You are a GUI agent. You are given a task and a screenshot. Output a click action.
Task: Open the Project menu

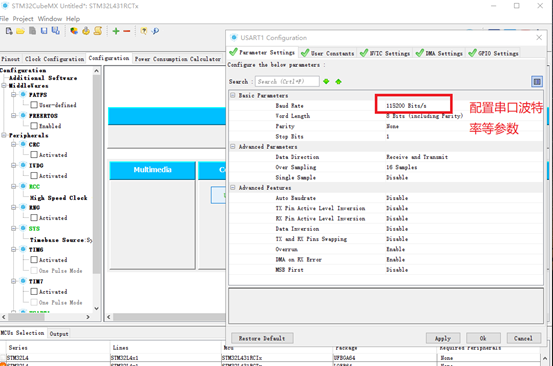(x=23, y=19)
